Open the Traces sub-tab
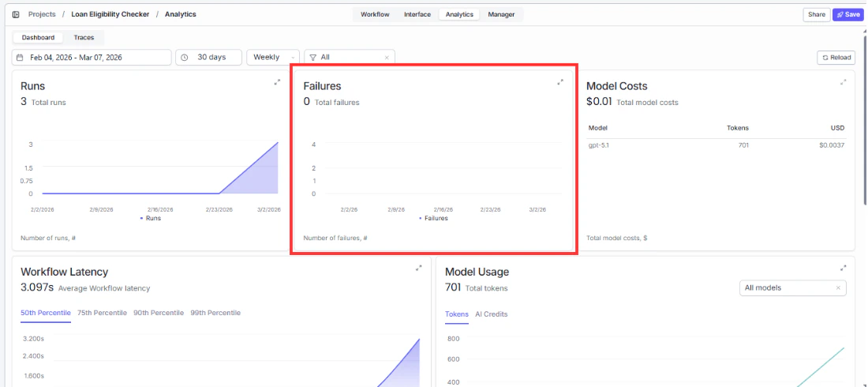868x387 pixels. pos(84,38)
